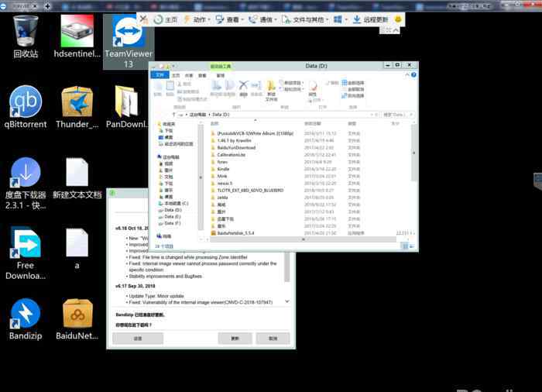Click 全部选择 in the Explorer ribbon
The image size is (542, 392).
353,83
